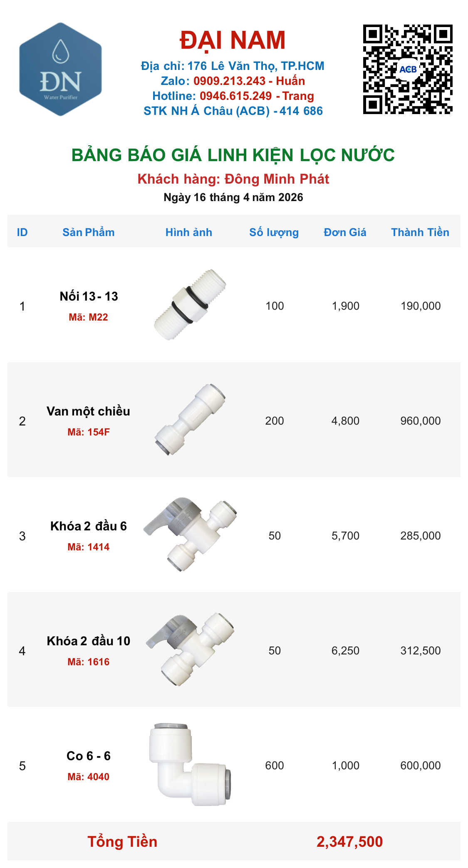This screenshot has width=468, height=868.
Task: Click the address line 176 Lê Văn Thọ
Action: click(232, 66)
